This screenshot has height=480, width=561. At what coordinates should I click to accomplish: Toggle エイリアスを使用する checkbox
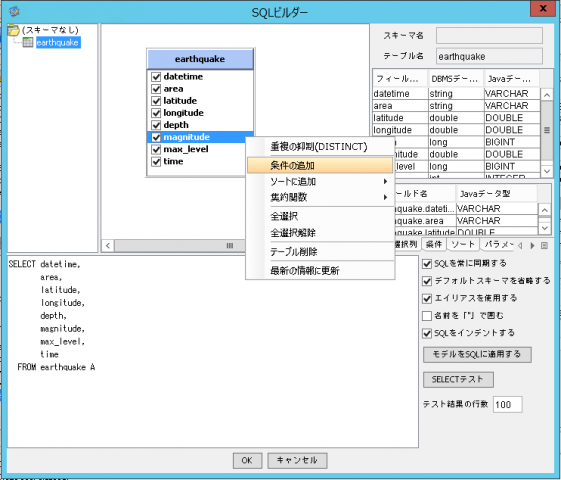(x=427, y=298)
